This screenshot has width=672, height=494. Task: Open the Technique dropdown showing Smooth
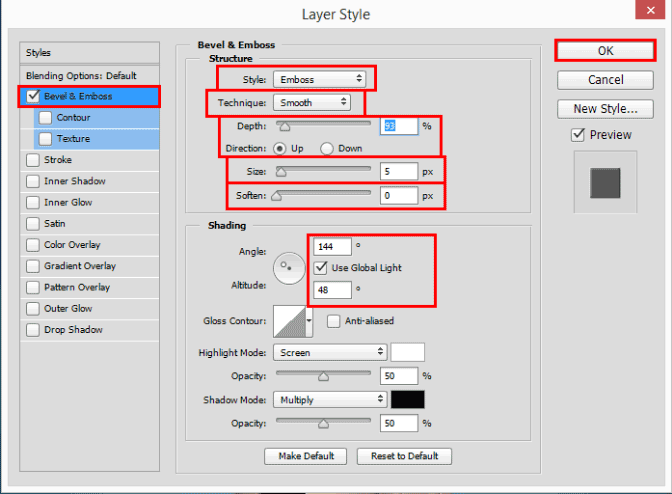(312, 102)
